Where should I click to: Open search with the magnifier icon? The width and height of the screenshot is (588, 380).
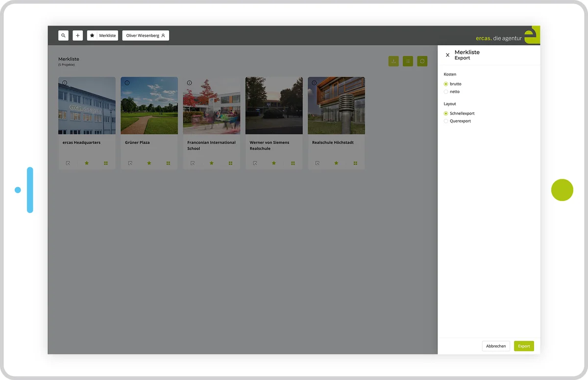pyautogui.click(x=63, y=35)
